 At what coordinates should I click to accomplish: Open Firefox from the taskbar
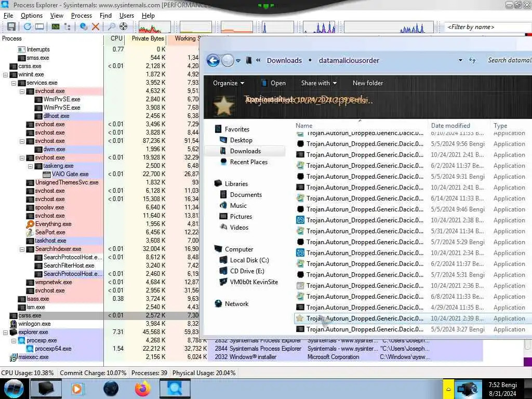(x=143, y=389)
